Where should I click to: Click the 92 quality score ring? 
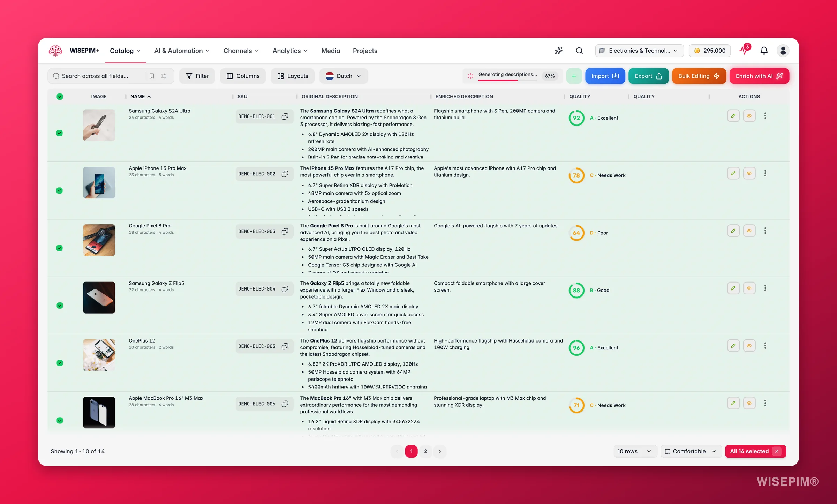tap(576, 118)
